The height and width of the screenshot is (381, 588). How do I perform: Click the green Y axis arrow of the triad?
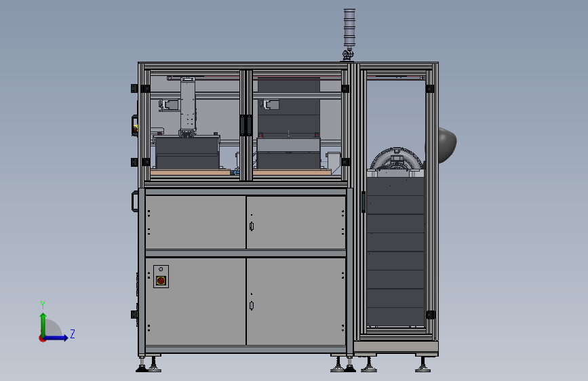43,325
